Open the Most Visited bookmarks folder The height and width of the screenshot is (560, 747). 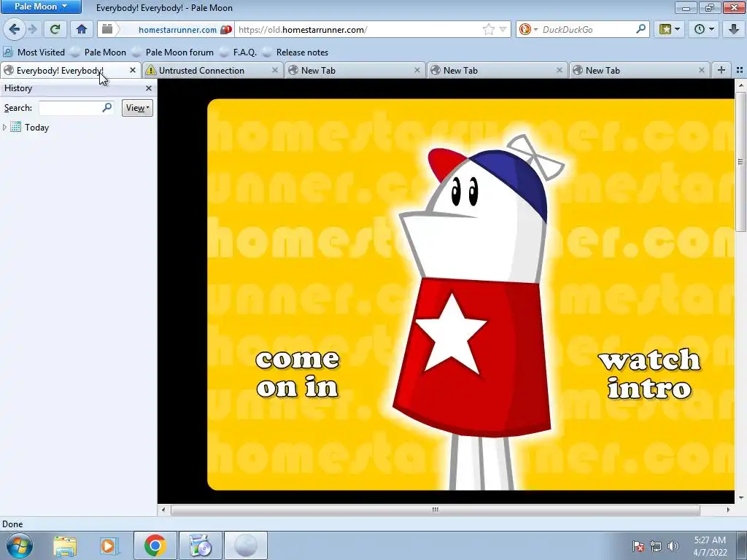click(x=34, y=52)
